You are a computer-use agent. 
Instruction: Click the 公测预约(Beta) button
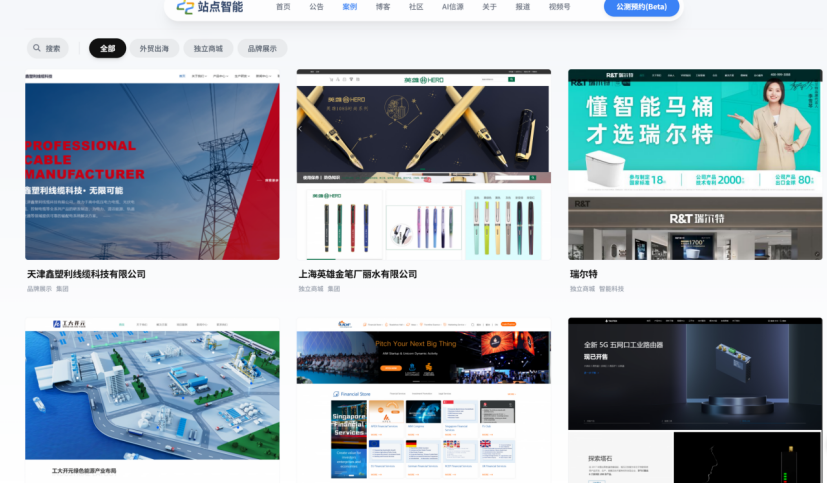[641, 7]
